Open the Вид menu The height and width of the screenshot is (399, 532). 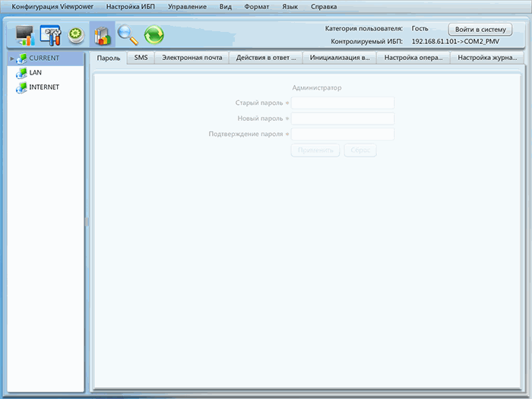click(225, 7)
